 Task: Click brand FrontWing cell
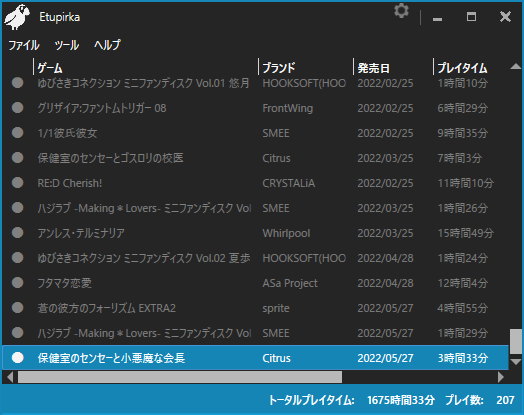pyautogui.click(x=288, y=108)
